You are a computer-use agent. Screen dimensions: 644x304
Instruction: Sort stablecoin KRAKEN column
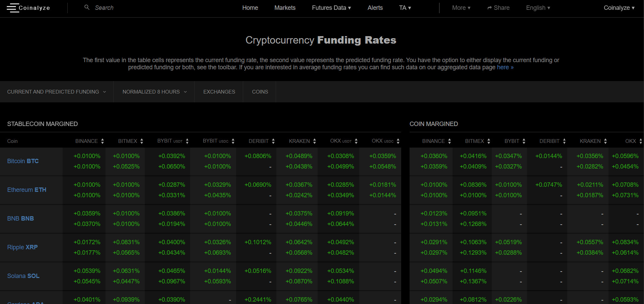315,141
